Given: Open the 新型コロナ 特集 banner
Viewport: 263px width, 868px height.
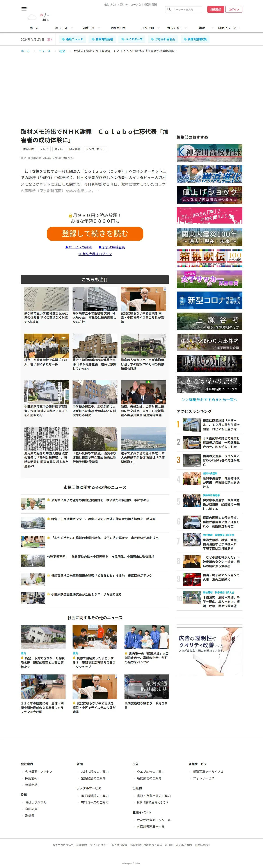Looking at the screenshot, I should pyautogui.click(x=210, y=300).
